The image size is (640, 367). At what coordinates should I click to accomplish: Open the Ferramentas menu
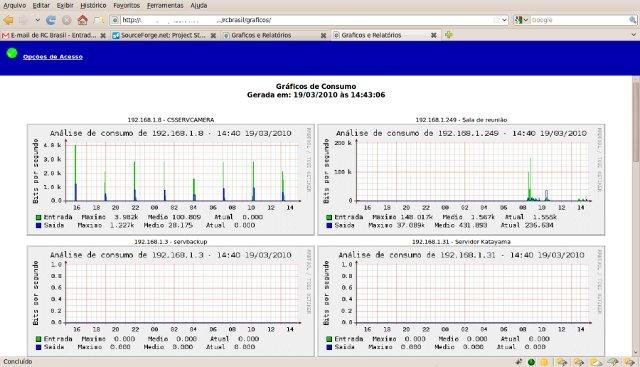(x=165, y=5)
